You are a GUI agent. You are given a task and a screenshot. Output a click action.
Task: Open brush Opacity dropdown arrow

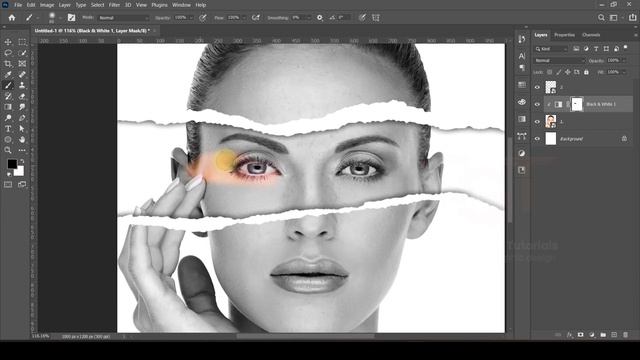[191, 18]
